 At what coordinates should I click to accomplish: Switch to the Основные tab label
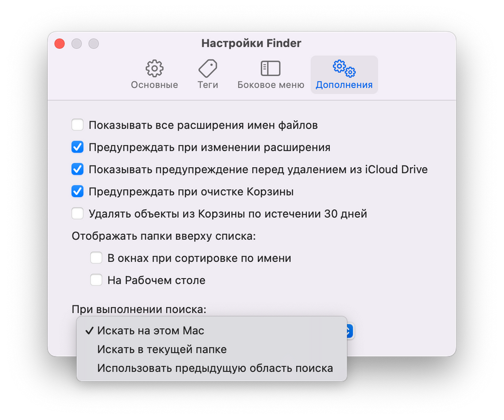click(154, 85)
